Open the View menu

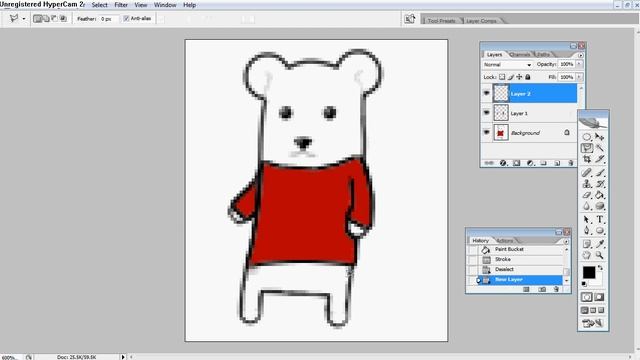(141, 5)
